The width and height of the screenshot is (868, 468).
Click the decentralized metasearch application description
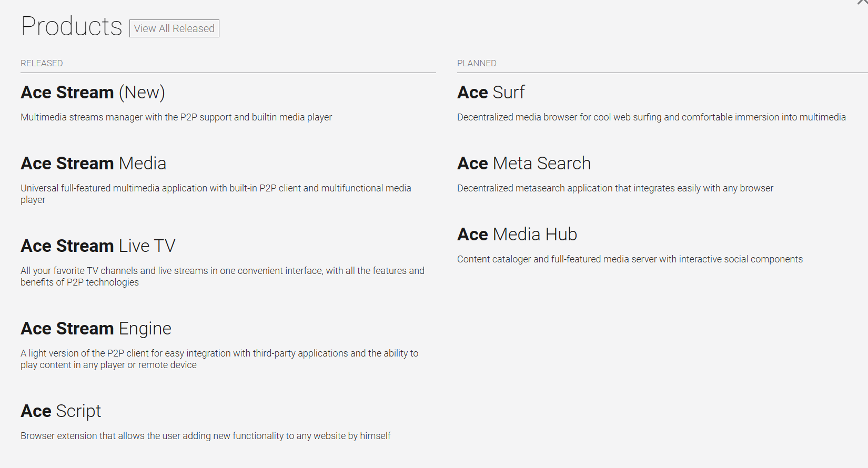click(x=615, y=188)
